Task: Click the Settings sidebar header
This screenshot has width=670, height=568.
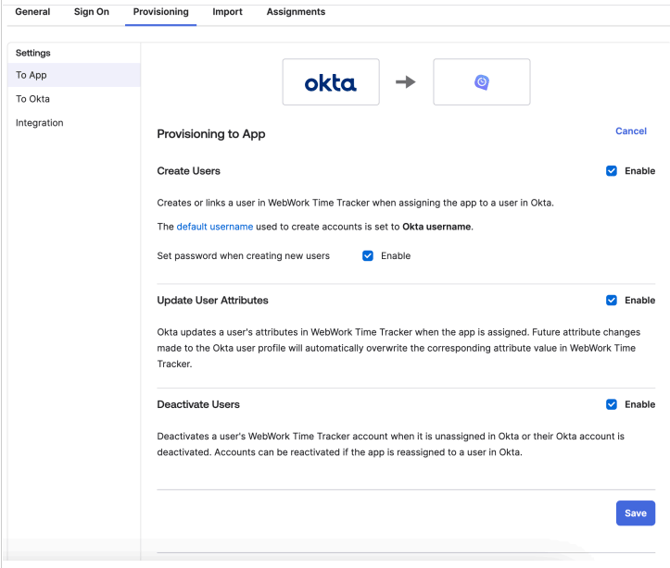Action: click(33, 53)
